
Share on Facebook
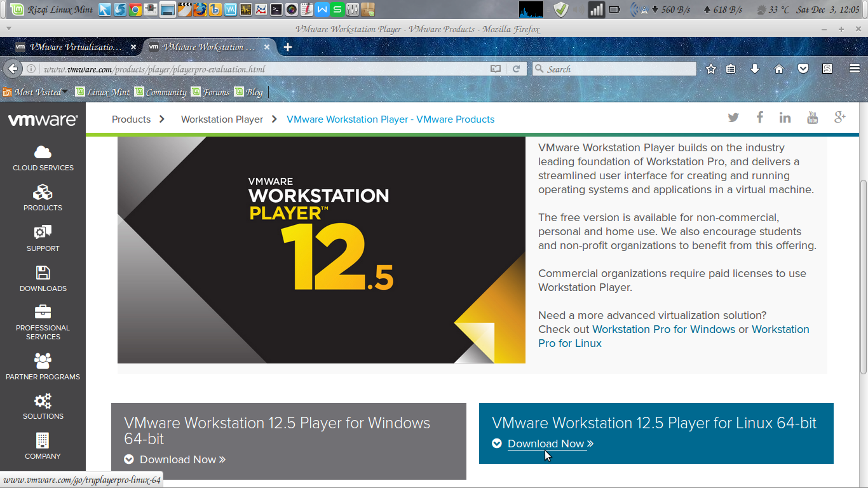click(759, 118)
